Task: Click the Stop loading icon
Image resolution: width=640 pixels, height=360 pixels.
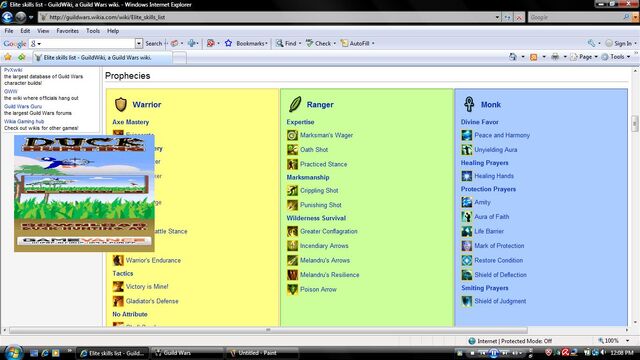Action: (x=519, y=18)
